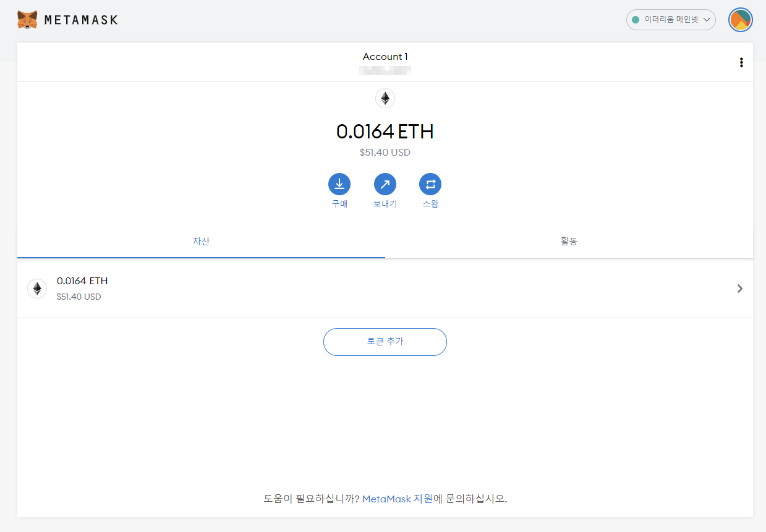Select the ETH icon in the asset row
The height and width of the screenshot is (532, 766).
[x=36, y=289]
